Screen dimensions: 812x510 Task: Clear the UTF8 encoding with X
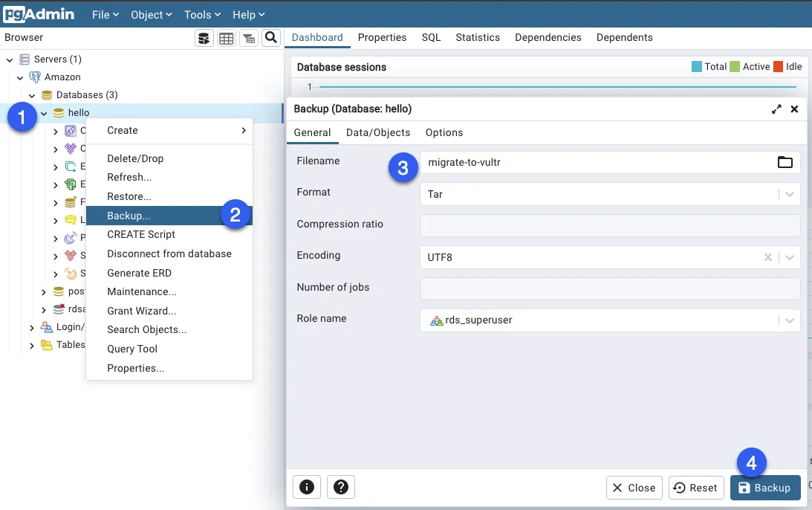coord(768,257)
